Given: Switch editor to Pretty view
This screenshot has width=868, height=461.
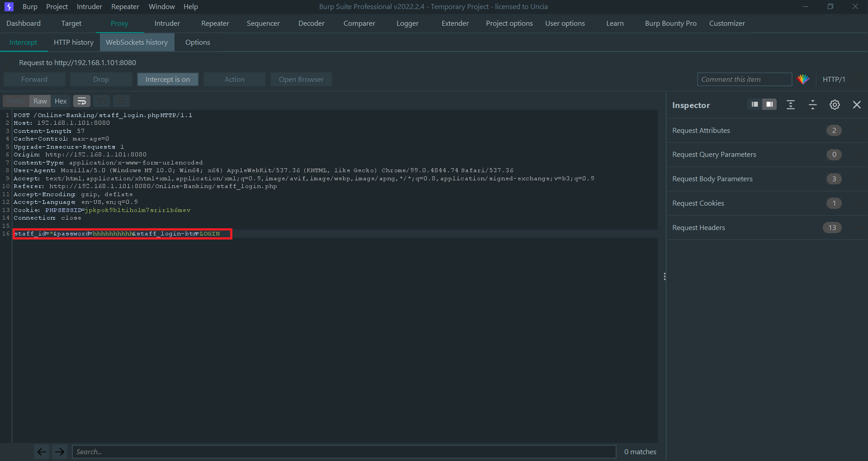Looking at the screenshot, I should (16, 101).
